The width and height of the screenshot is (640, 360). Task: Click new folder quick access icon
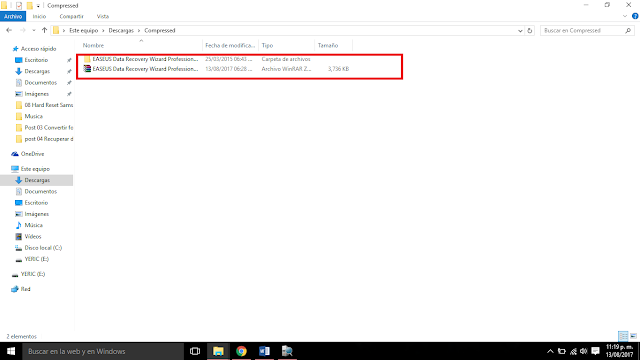(29, 6)
